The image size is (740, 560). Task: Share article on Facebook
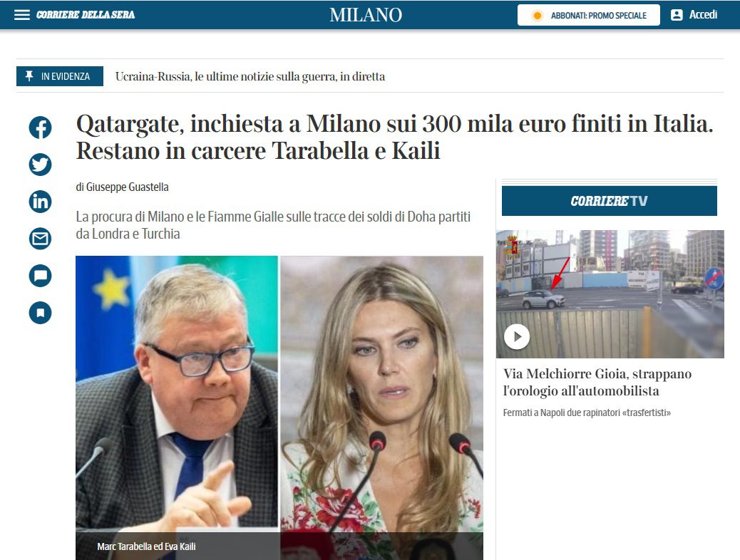[40, 128]
